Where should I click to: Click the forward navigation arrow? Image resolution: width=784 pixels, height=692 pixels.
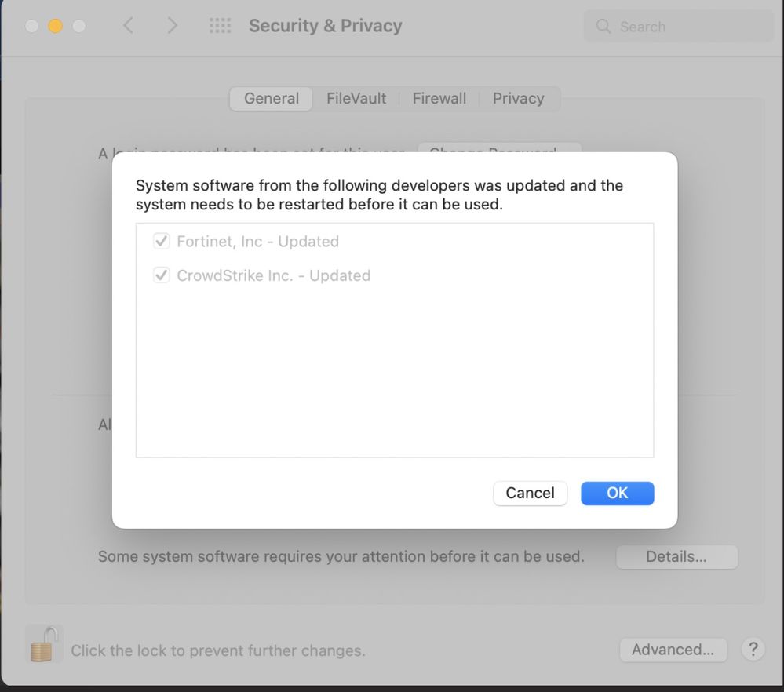(x=173, y=26)
